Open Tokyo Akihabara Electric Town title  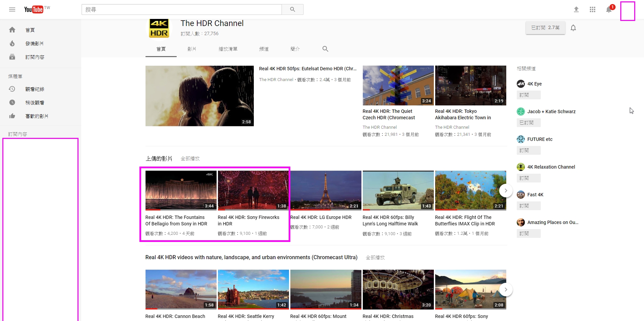[463, 115]
